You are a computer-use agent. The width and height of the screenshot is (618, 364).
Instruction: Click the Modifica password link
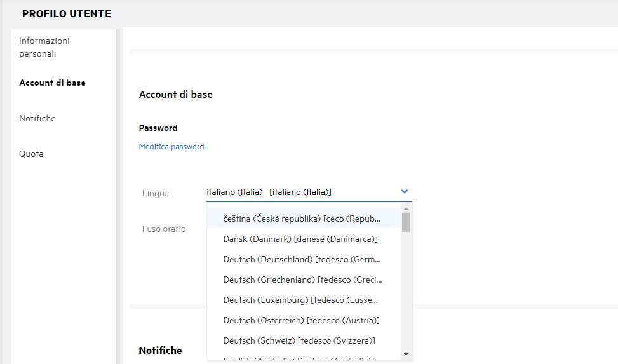click(171, 147)
